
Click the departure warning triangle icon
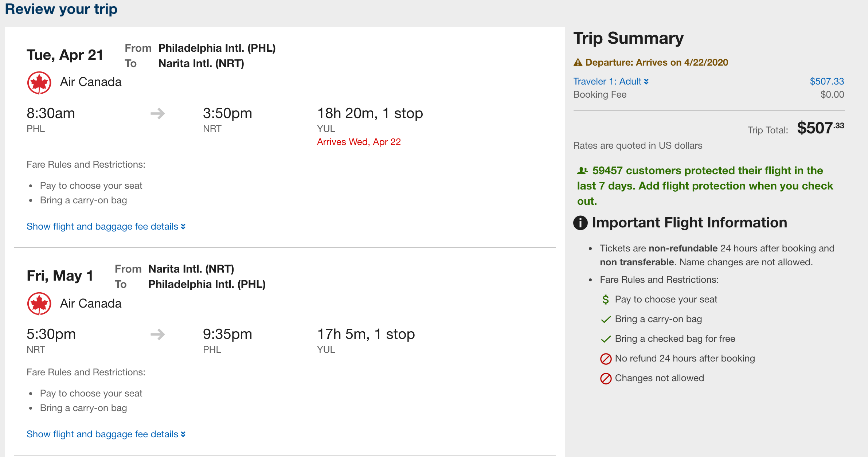578,62
